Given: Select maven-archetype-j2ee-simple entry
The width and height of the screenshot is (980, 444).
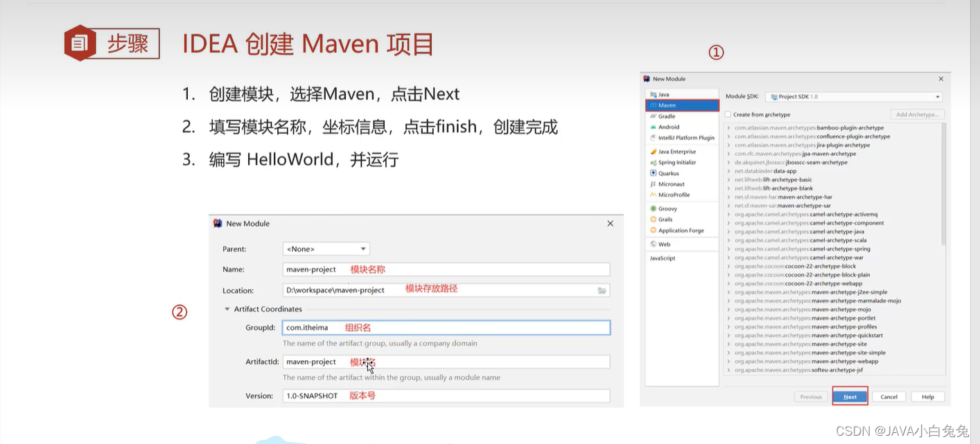Looking at the screenshot, I should tap(811, 292).
